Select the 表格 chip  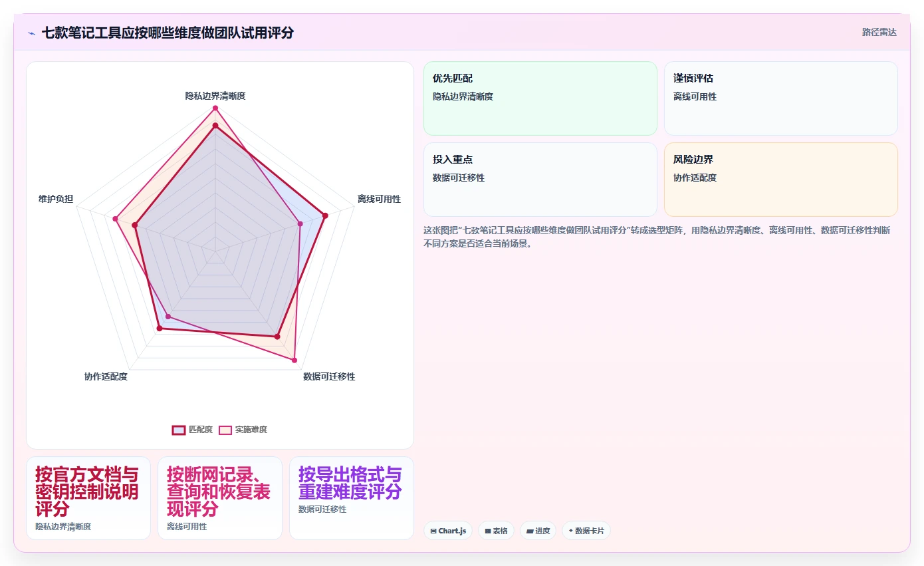(x=496, y=531)
